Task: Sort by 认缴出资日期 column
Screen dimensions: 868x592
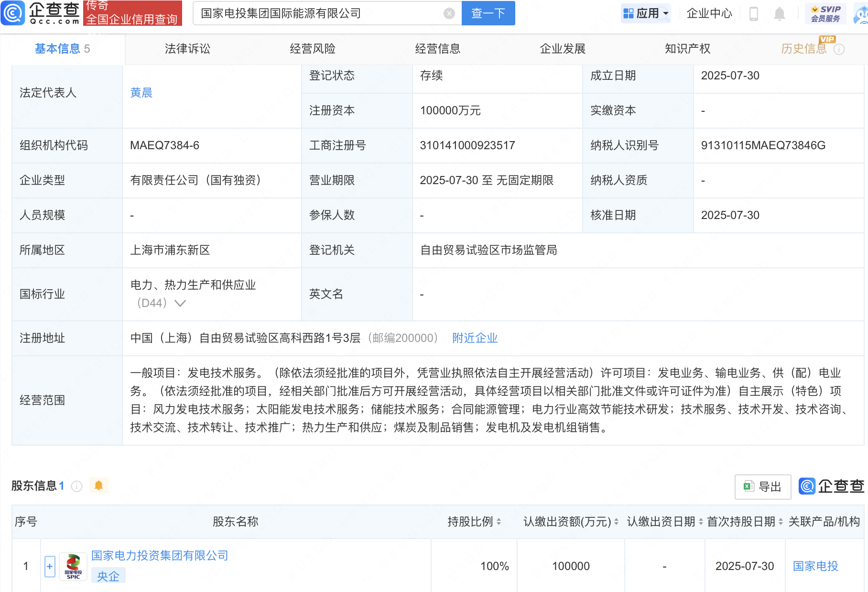Action: pos(701,522)
